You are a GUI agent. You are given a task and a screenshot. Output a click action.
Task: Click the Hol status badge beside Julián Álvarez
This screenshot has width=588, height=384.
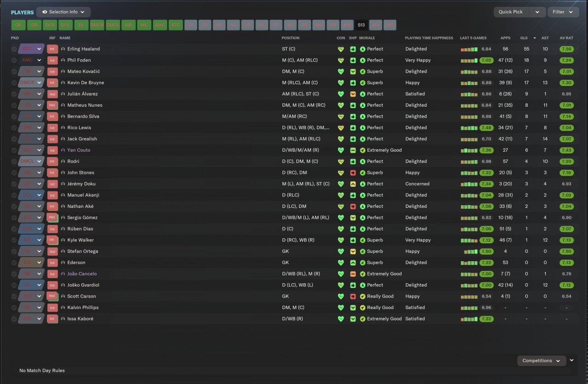pyautogui.click(x=52, y=94)
